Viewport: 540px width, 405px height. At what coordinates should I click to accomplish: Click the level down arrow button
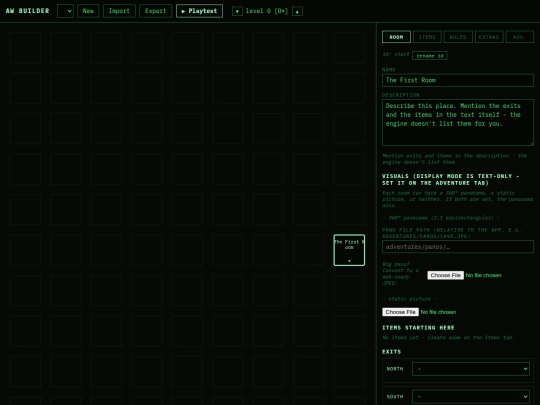[x=237, y=11]
